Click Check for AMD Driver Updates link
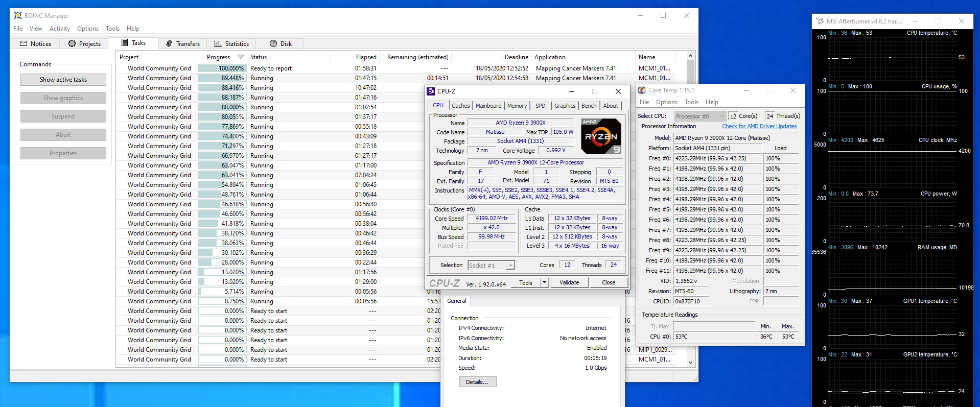This screenshot has width=980, height=407. 759,126
